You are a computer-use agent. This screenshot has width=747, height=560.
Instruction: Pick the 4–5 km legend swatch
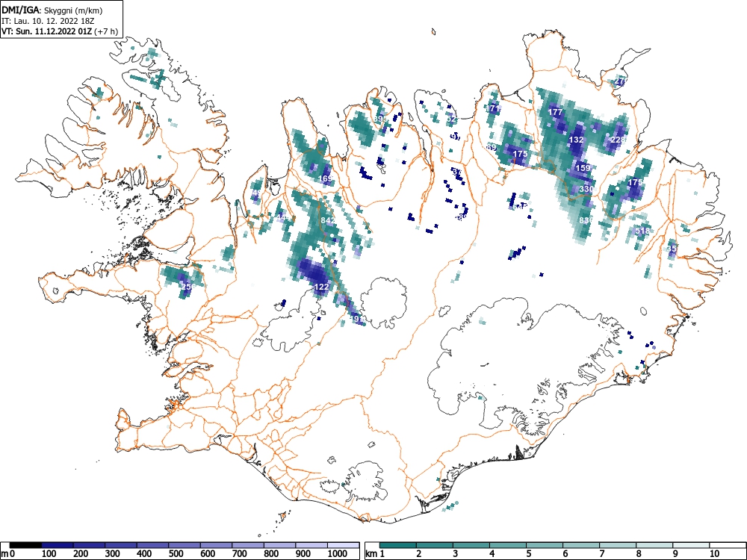coord(508,545)
